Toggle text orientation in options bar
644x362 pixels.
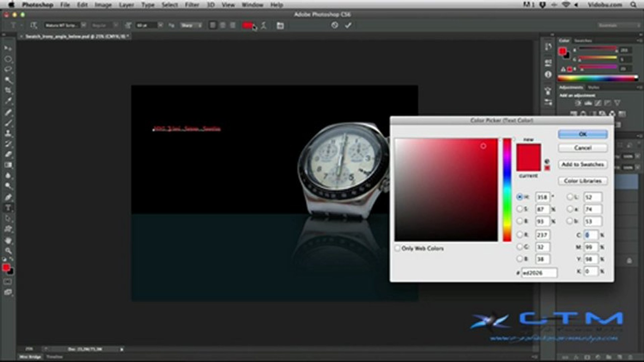coord(34,25)
